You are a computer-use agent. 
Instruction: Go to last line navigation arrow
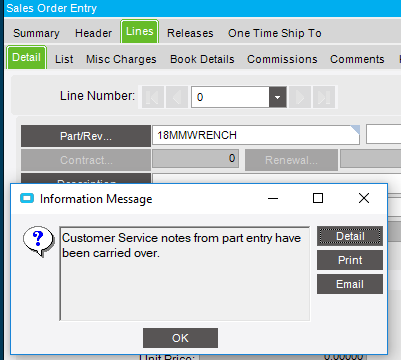(x=324, y=97)
